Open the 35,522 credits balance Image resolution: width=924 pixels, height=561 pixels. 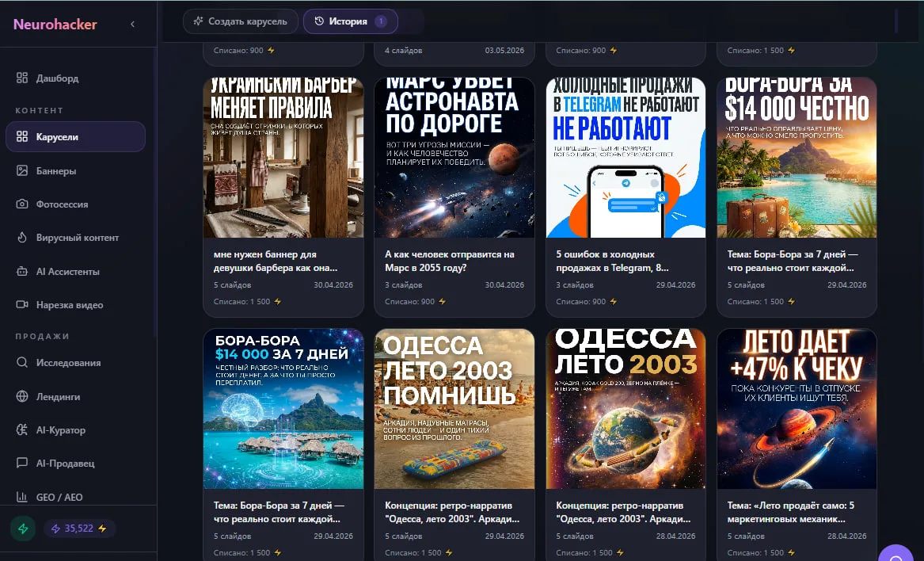point(79,528)
